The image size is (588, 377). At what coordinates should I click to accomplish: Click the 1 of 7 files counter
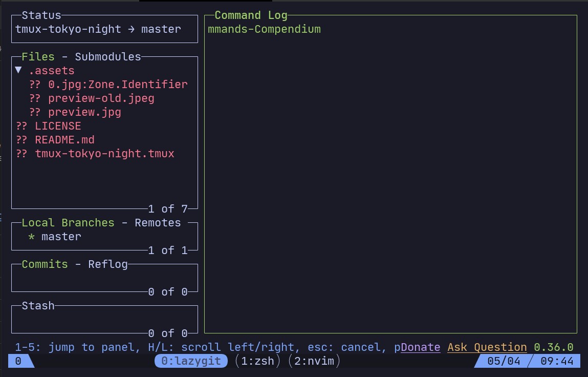pyautogui.click(x=168, y=209)
